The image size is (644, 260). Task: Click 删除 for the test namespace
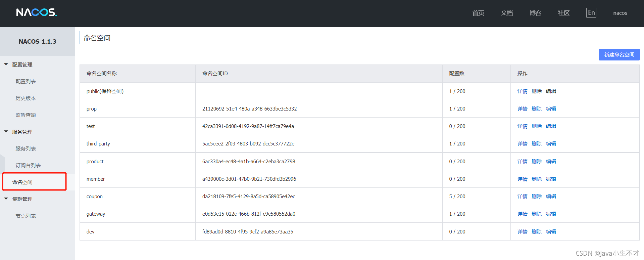click(x=537, y=126)
